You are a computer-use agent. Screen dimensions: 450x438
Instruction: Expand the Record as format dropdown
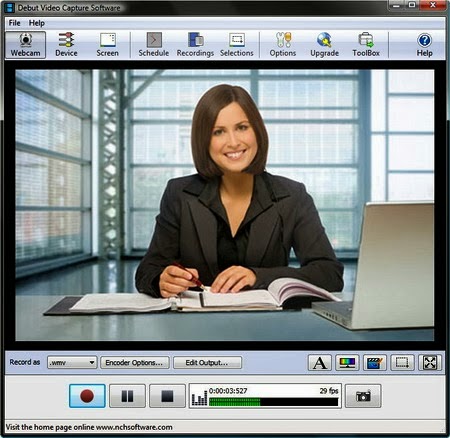tap(72, 363)
